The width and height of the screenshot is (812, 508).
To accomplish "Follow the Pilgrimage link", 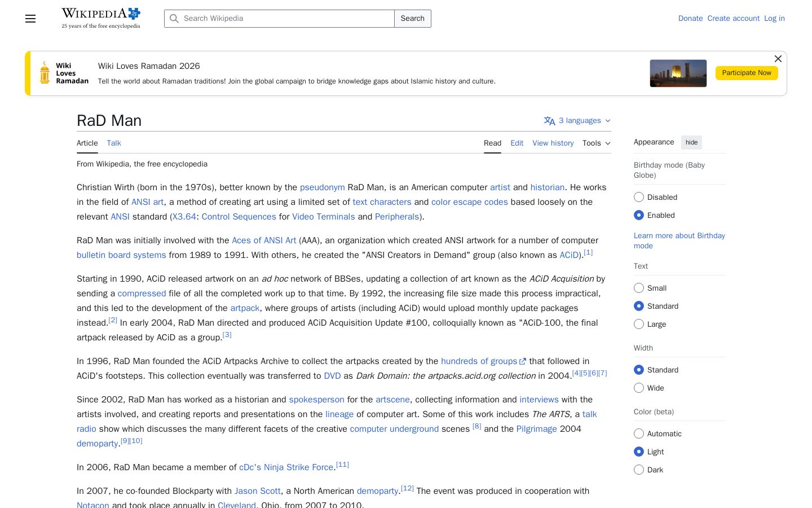I will click(537, 429).
